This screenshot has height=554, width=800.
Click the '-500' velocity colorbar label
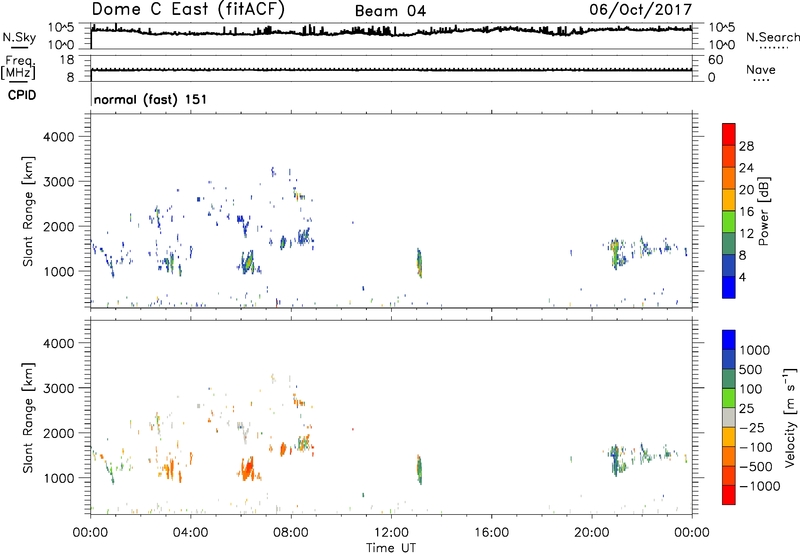(756, 467)
